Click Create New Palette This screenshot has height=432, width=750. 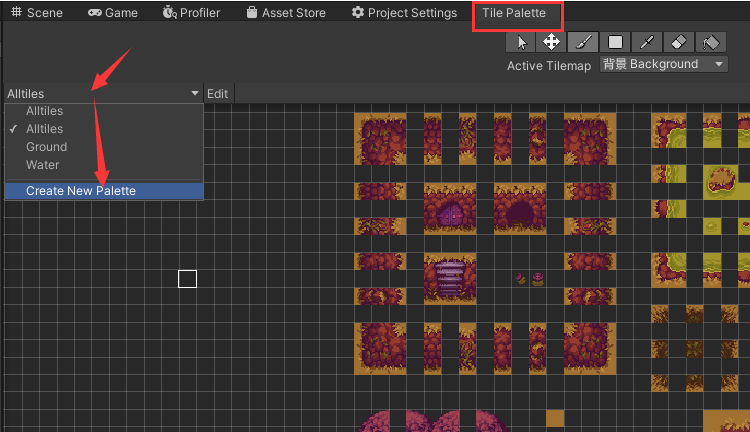pyautogui.click(x=104, y=191)
